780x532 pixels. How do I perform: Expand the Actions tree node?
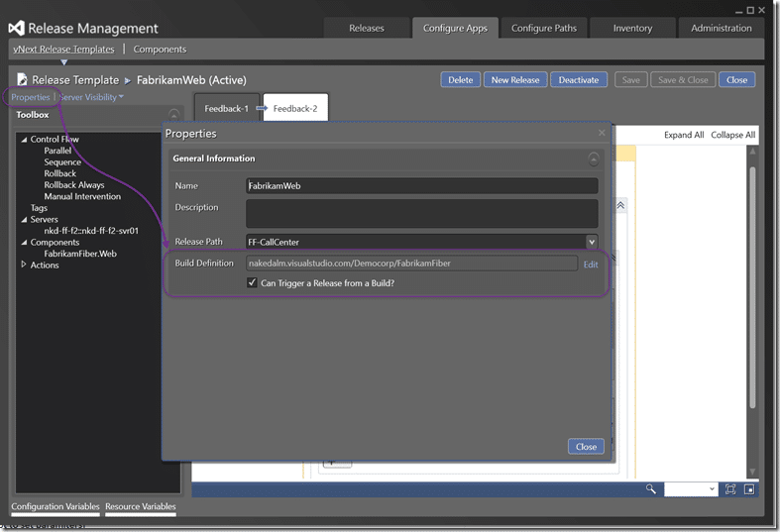pos(24,265)
